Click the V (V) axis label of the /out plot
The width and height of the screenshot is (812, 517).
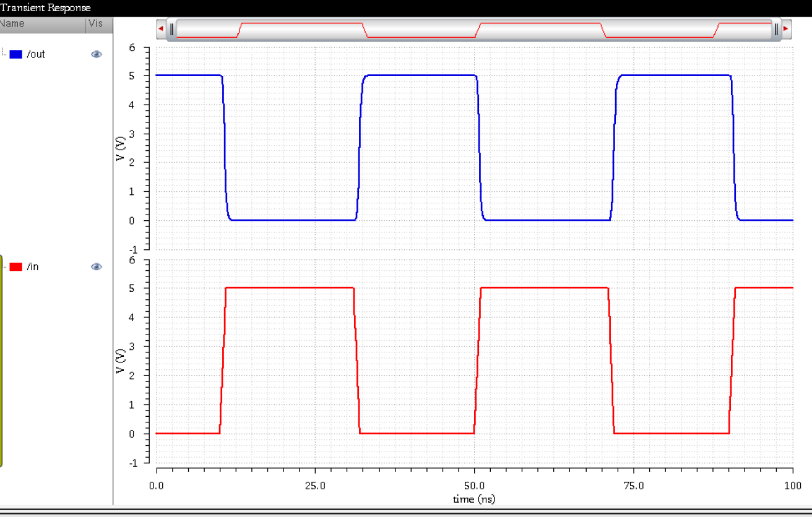click(121, 148)
